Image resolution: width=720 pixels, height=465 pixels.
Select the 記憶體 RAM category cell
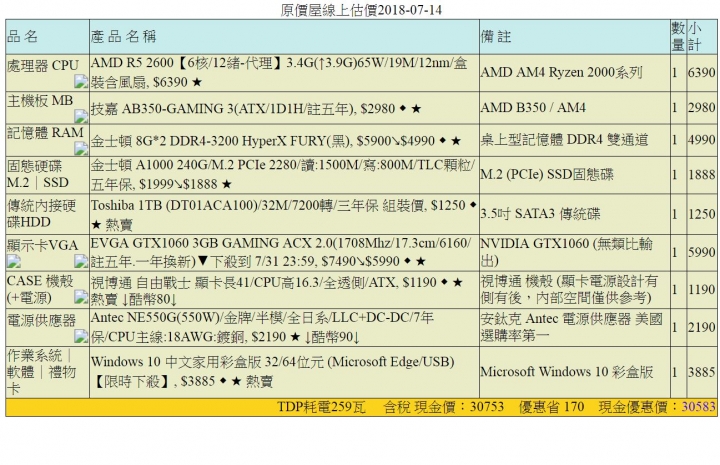(48, 140)
